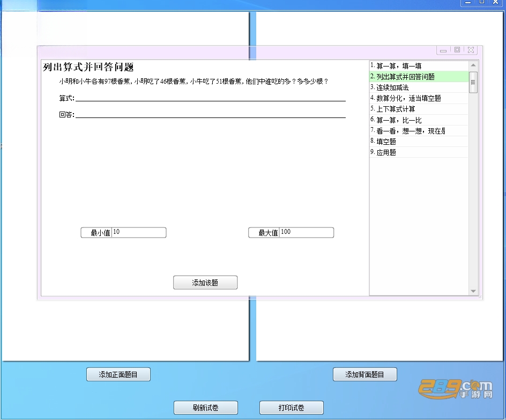The width and height of the screenshot is (506, 420).
Task: Close the main application window
Action: click(x=496, y=2)
